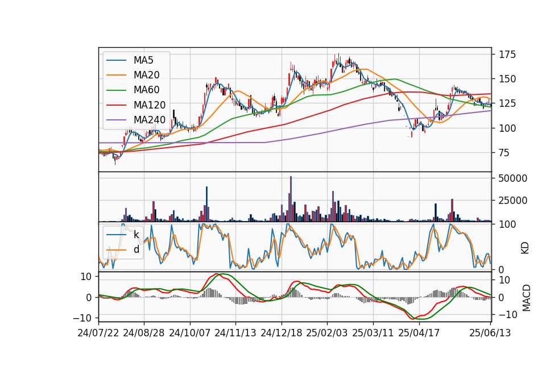Click the KD axis title
The image size is (546, 392).
(x=525, y=248)
